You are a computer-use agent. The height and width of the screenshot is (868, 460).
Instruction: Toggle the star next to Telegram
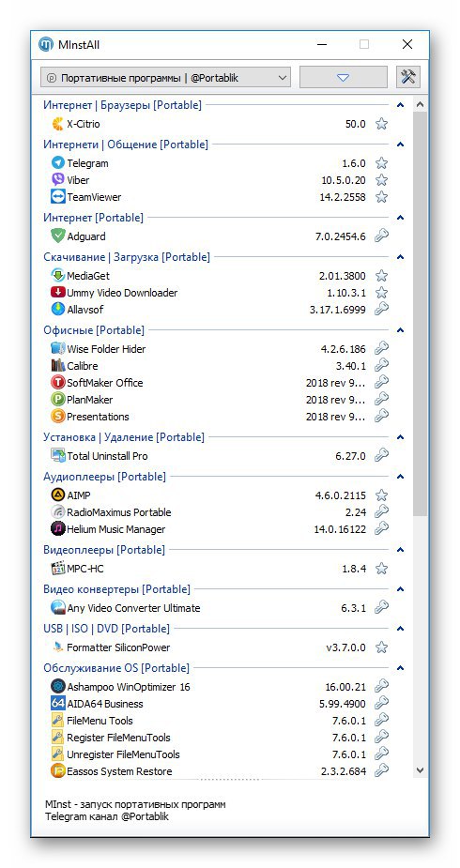[381, 163]
